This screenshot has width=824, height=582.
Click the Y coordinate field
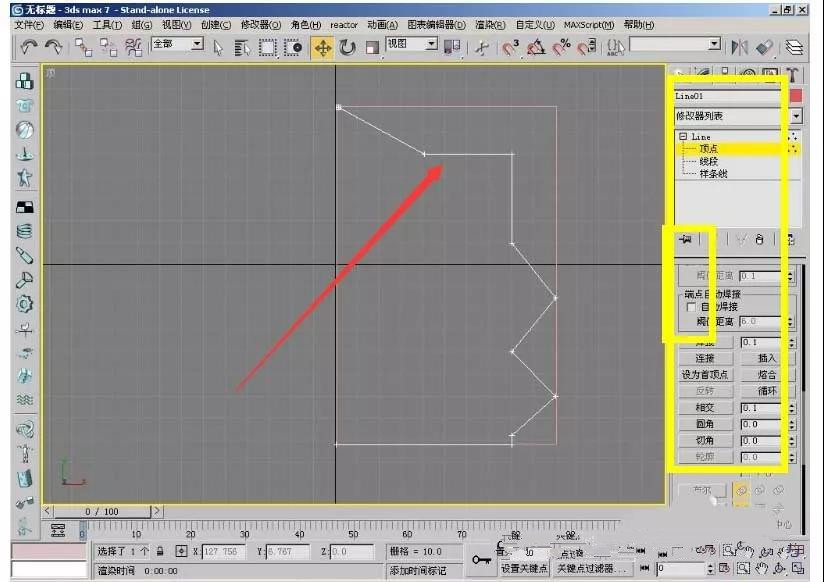click(x=287, y=552)
